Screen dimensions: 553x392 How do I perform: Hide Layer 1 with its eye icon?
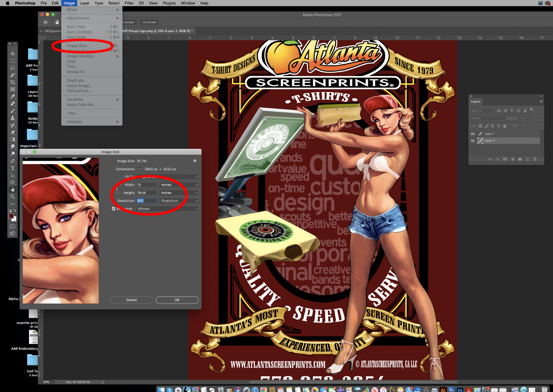click(473, 134)
